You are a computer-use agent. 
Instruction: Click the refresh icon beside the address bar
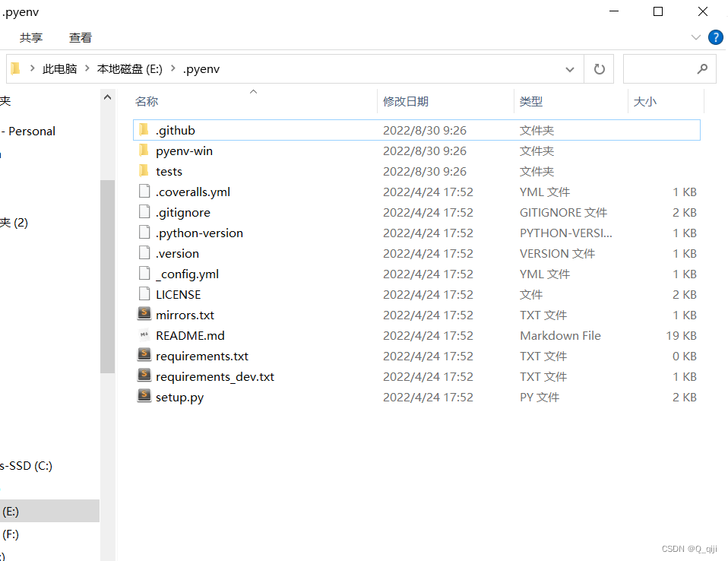pos(599,68)
